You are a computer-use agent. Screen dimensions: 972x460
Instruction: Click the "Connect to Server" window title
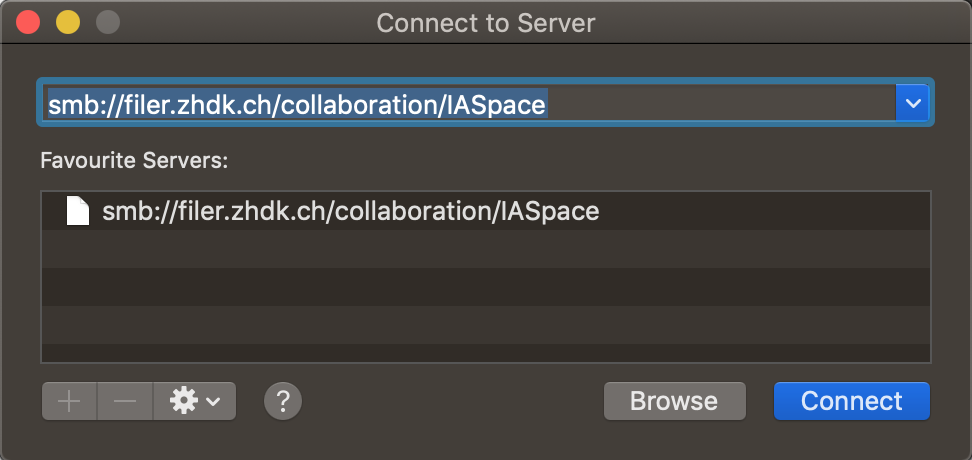click(x=484, y=22)
